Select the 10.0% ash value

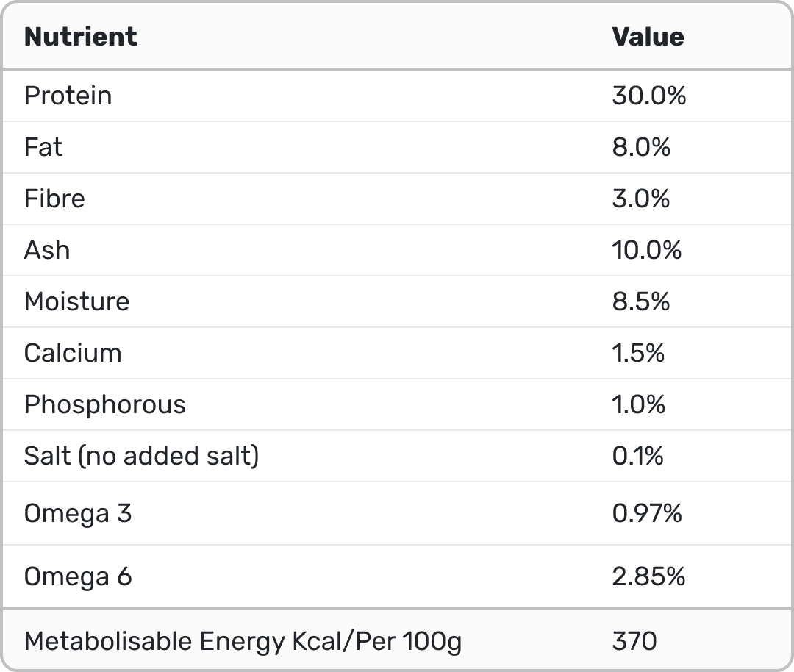[646, 250]
